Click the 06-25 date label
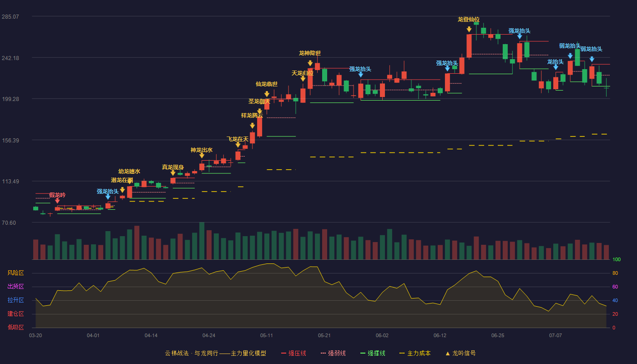The height and width of the screenshot is (364, 637). click(498, 335)
